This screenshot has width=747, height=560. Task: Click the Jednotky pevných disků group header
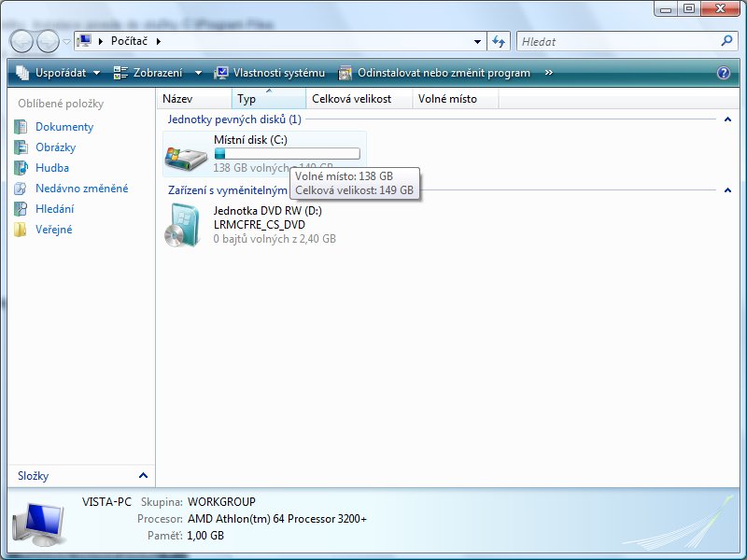234,119
